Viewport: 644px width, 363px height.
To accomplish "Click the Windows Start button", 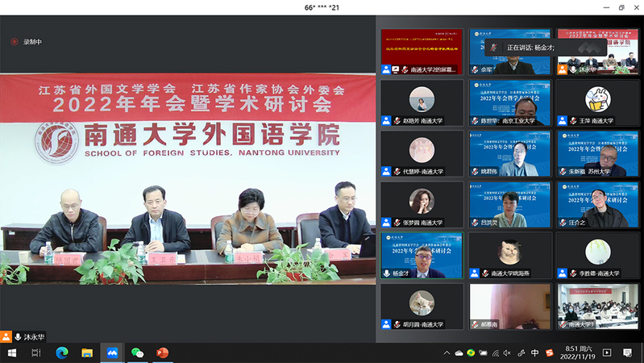I will coord(12,353).
